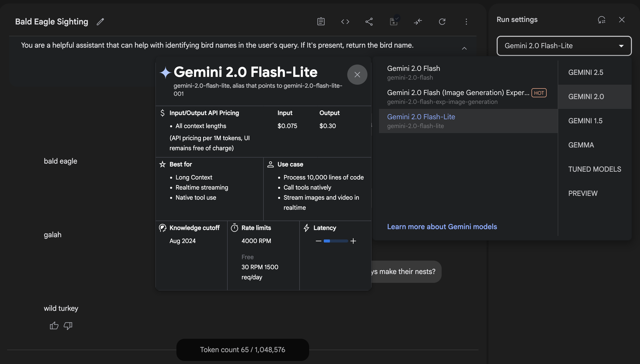The image size is (640, 364).
Task: Click the edit title pencil icon
Action: tap(100, 22)
